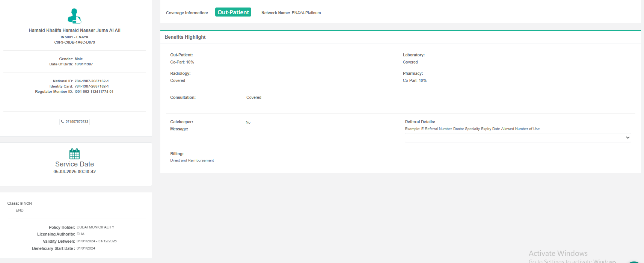
Task: Click patient name Hamaid Khalifa Hamaid Nasser
Action: click(x=74, y=30)
